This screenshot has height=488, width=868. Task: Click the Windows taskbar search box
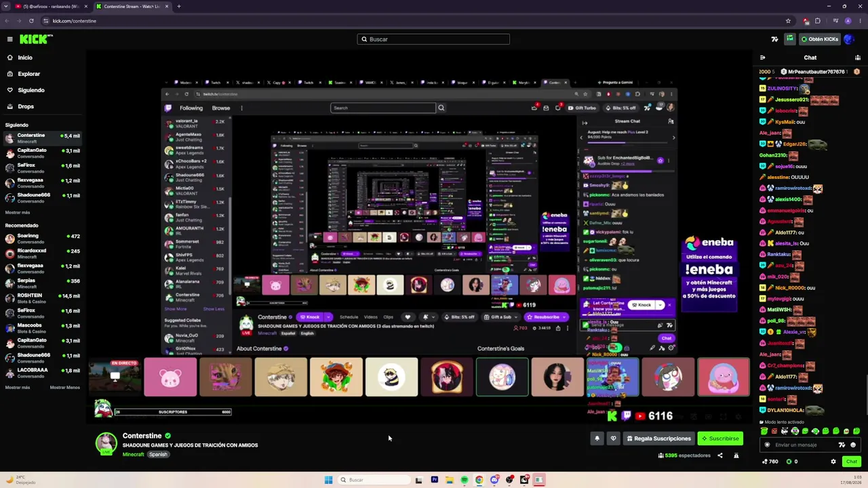click(x=374, y=480)
